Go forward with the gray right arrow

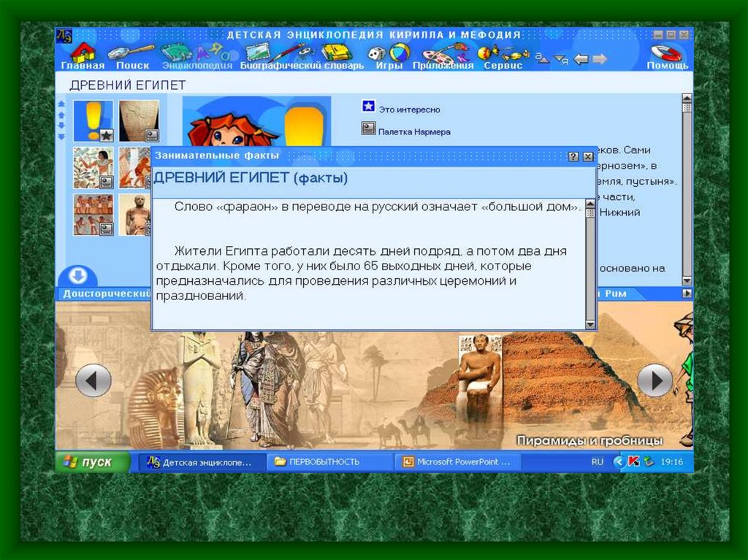(x=599, y=58)
